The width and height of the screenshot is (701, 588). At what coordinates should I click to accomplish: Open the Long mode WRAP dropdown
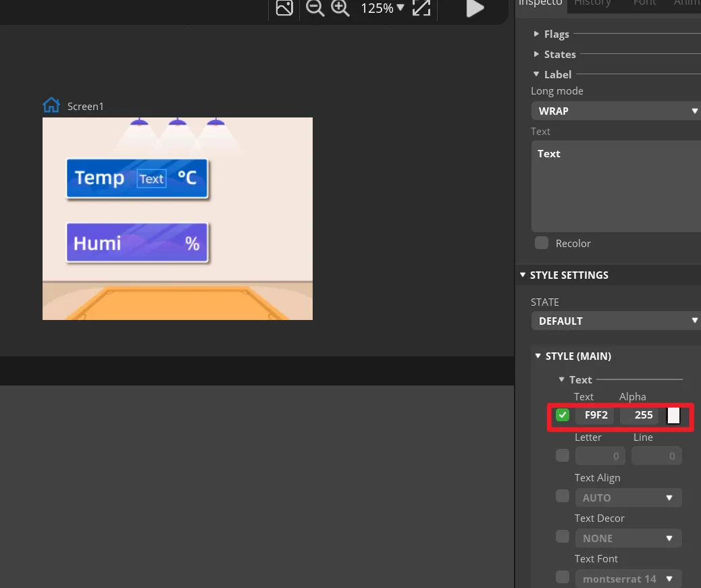(x=616, y=111)
